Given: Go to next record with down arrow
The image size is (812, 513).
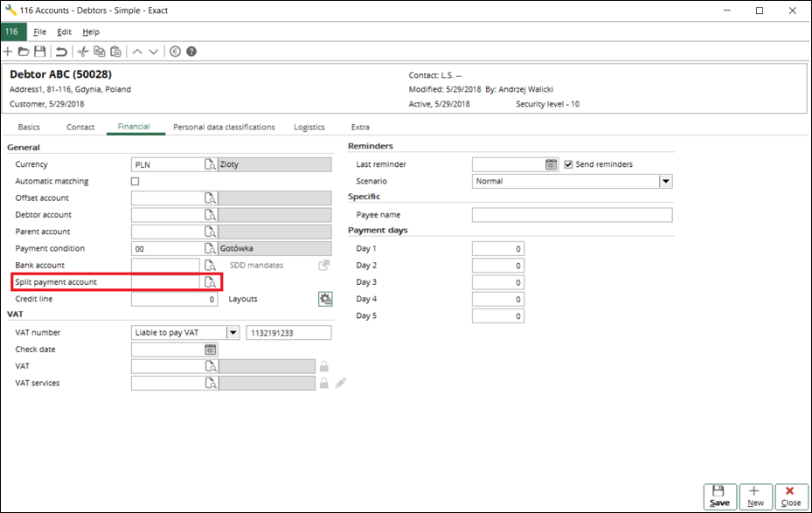Looking at the screenshot, I should 153,52.
